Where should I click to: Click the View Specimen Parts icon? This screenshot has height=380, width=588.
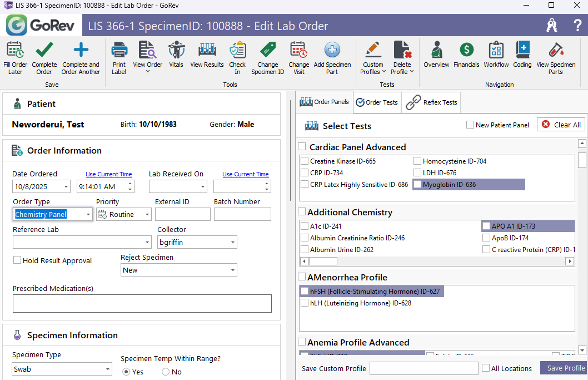(x=556, y=51)
